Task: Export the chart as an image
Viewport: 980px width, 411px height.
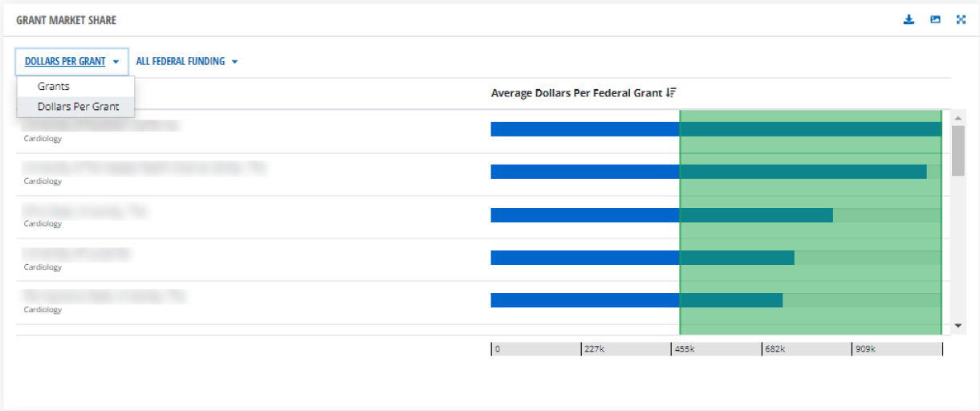Action: (935, 20)
